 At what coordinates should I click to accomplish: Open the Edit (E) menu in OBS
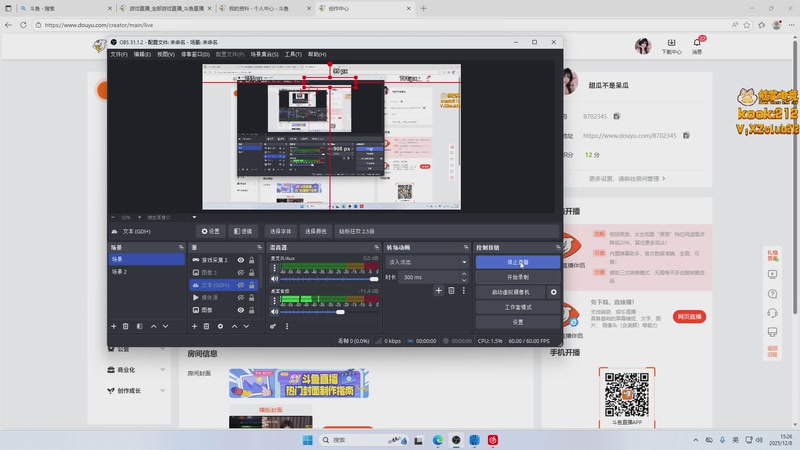tap(142, 54)
